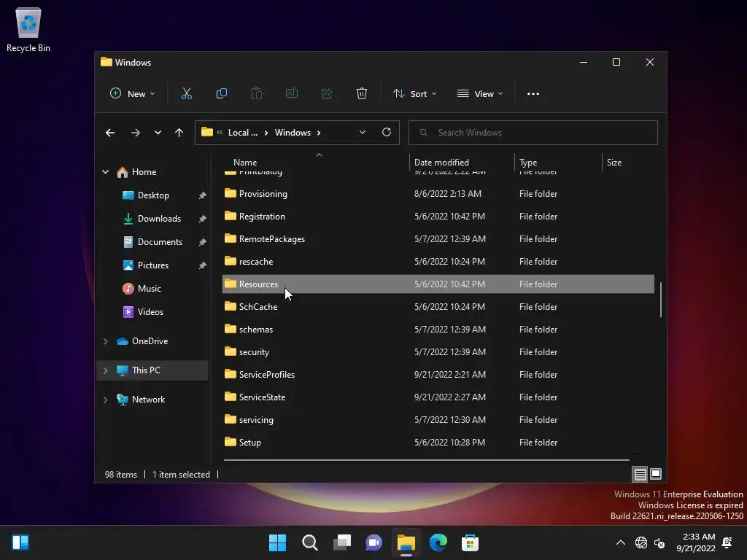Click the Paste clipboard icon
This screenshot has width=747, height=560.
256,94
